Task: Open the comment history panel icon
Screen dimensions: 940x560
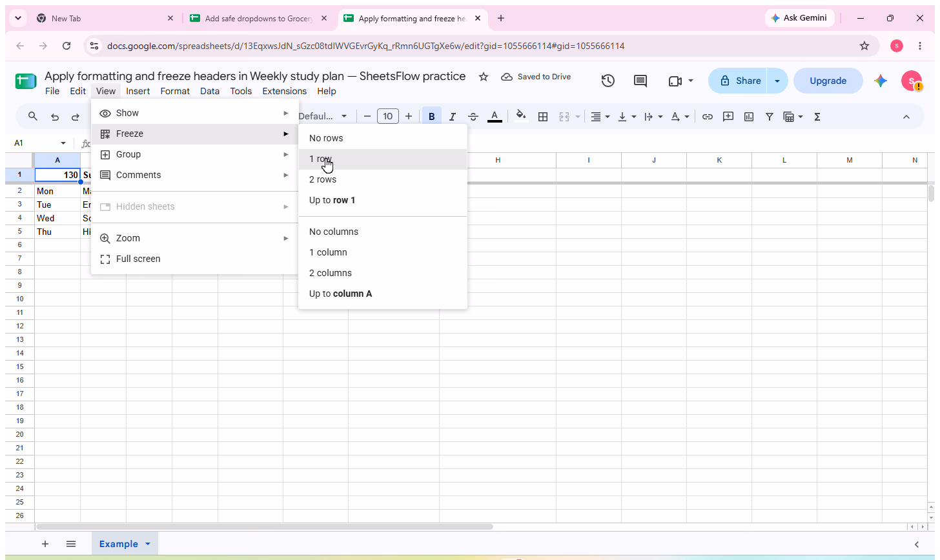Action: (x=640, y=81)
